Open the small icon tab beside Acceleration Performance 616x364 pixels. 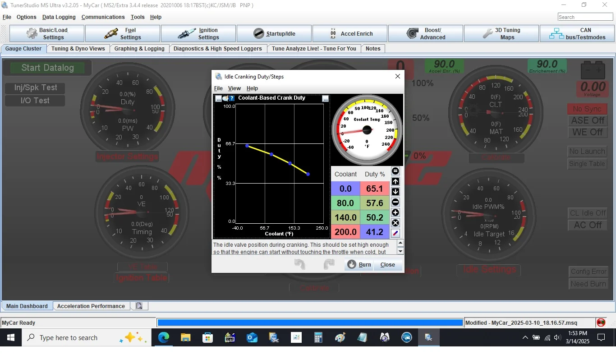point(139,306)
